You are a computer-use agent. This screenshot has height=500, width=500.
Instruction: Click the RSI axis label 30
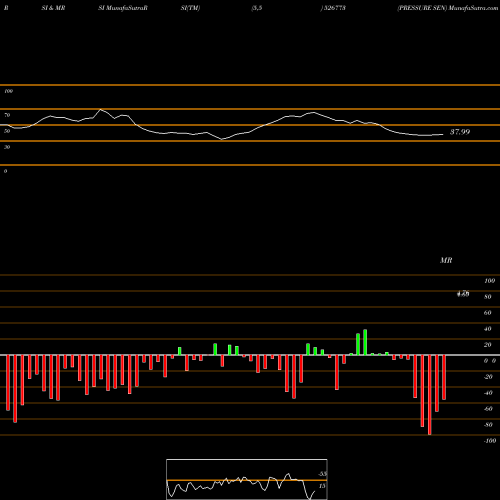7,147
